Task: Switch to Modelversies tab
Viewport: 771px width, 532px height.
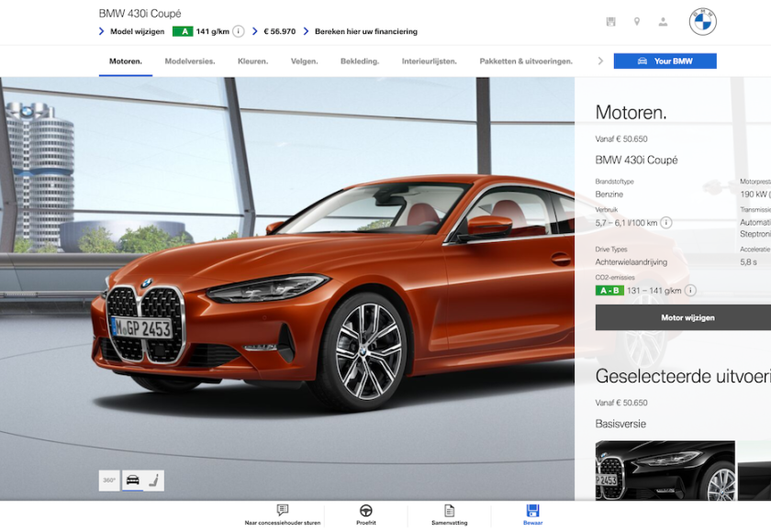Action: [190, 61]
